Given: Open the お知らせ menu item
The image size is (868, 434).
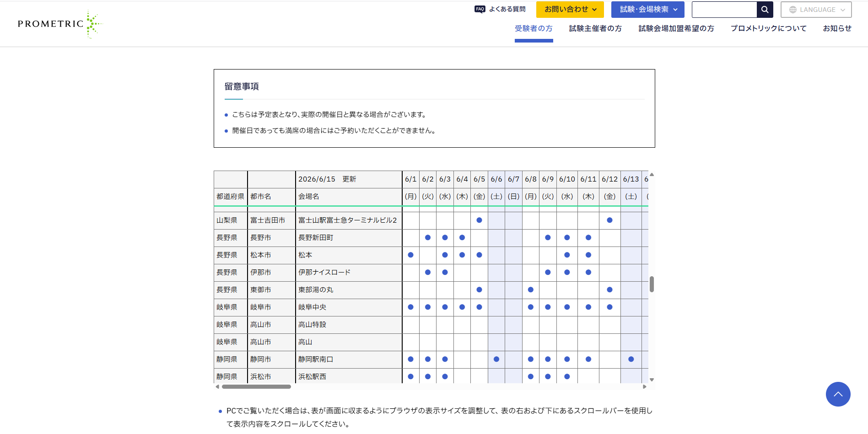Looking at the screenshot, I should tap(837, 28).
